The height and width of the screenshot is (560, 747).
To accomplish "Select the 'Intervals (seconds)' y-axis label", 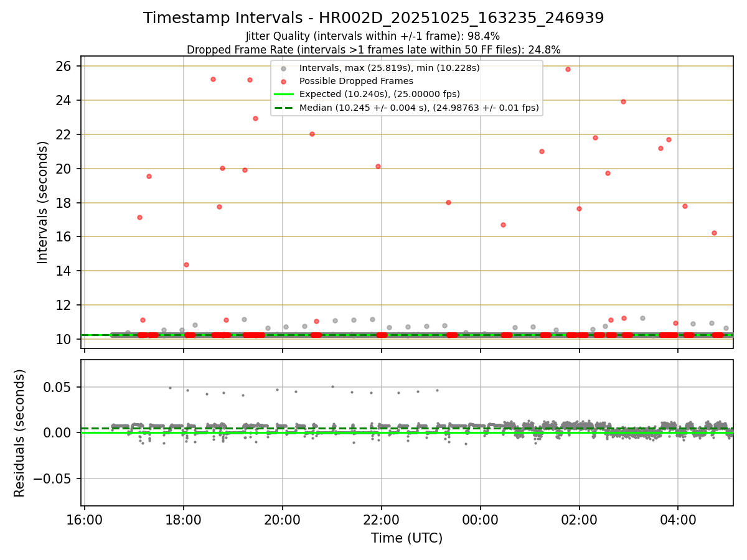I will coord(42,202).
